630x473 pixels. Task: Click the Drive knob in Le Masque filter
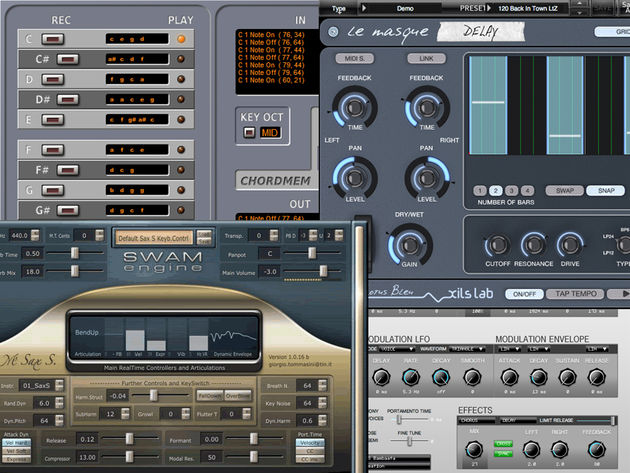[x=570, y=244]
